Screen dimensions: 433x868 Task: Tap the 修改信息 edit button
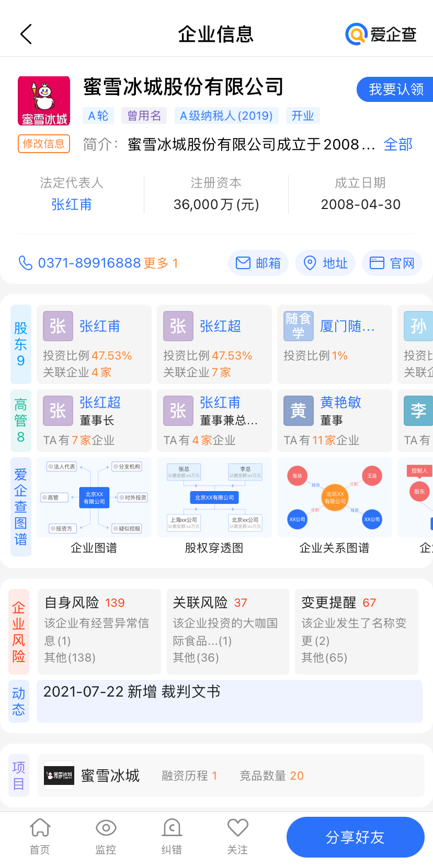pos(44,144)
